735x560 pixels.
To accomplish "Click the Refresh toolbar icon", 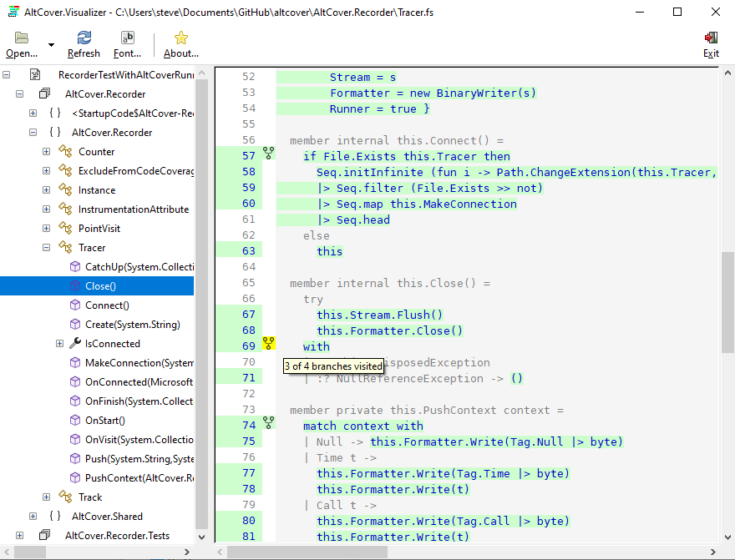I will tap(84, 38).
